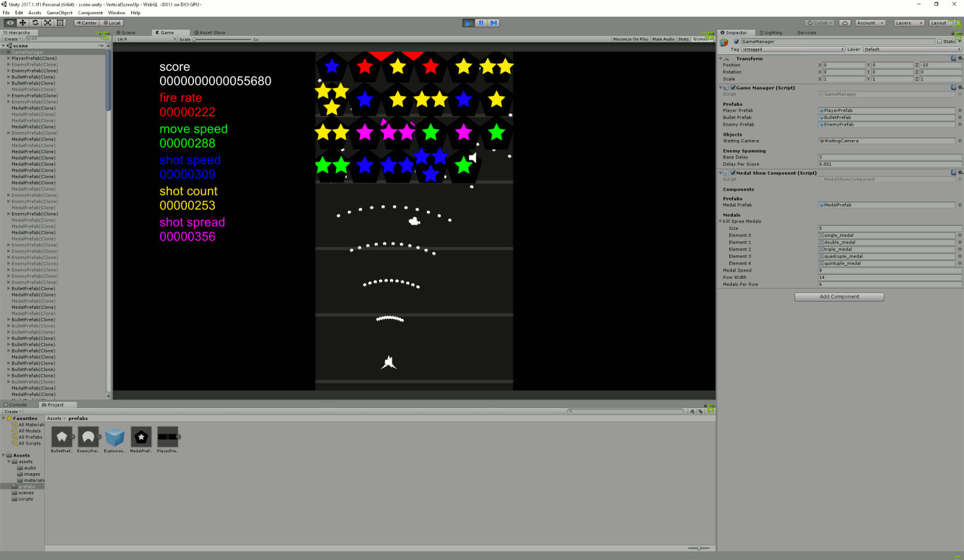Open the Layer dropdown showing Default

coord(911,49)
